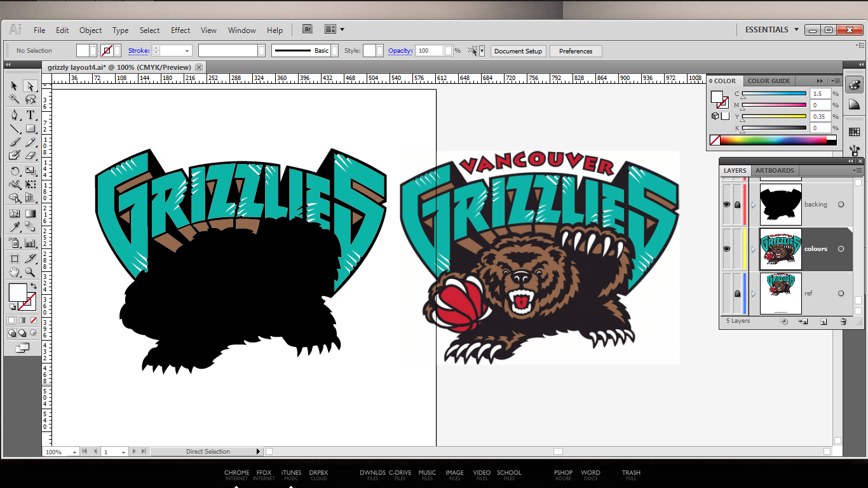Select the Free Transform tool
The height and width of the screenshot is (488, 868).
(30, 184)
